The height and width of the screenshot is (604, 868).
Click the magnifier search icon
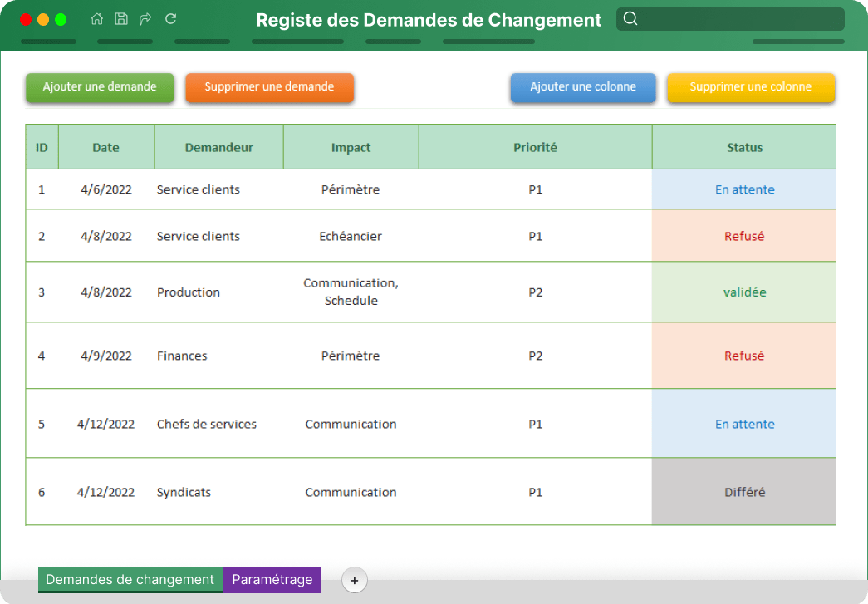[630, 19]
